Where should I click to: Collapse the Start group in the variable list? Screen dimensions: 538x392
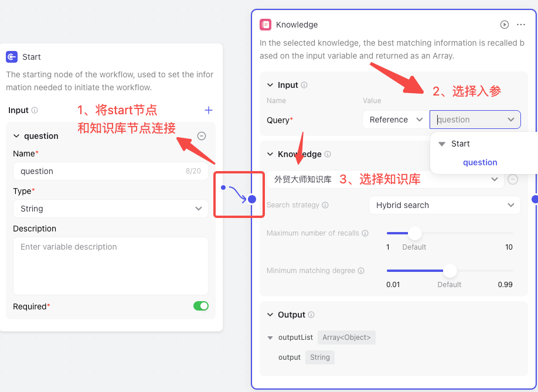click(442, 144)
